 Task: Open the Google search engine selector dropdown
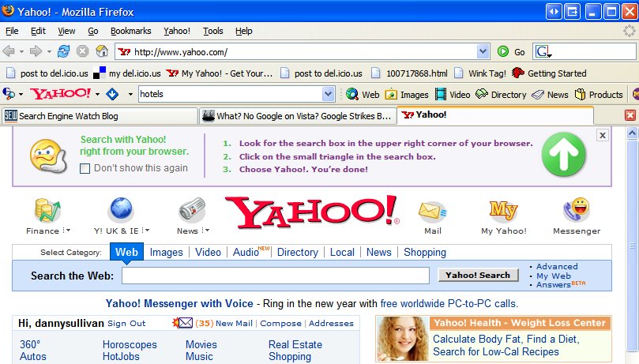click(543, 51)
